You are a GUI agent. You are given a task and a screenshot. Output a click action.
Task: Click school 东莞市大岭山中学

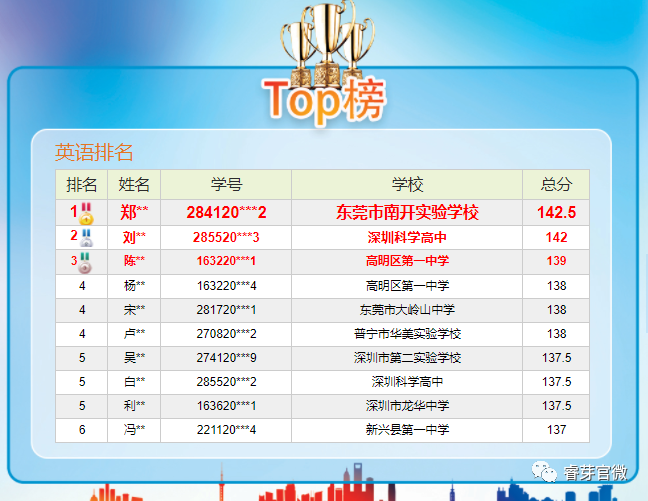407,310
